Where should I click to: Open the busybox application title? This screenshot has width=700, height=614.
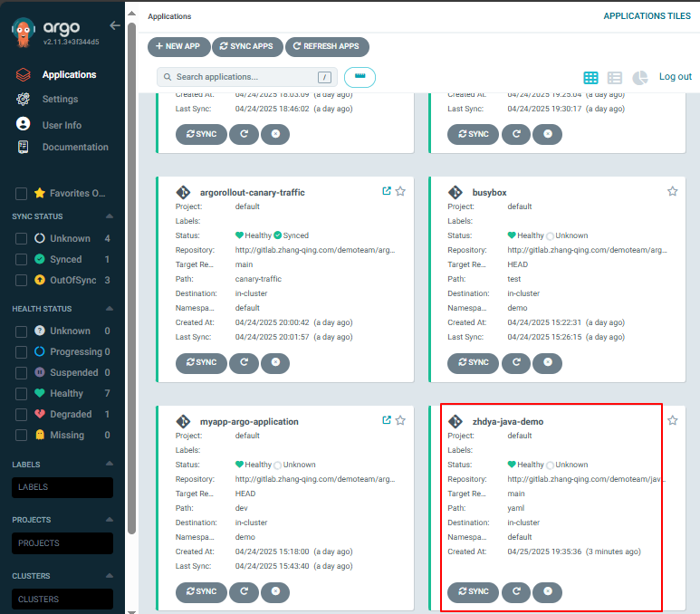489,193
